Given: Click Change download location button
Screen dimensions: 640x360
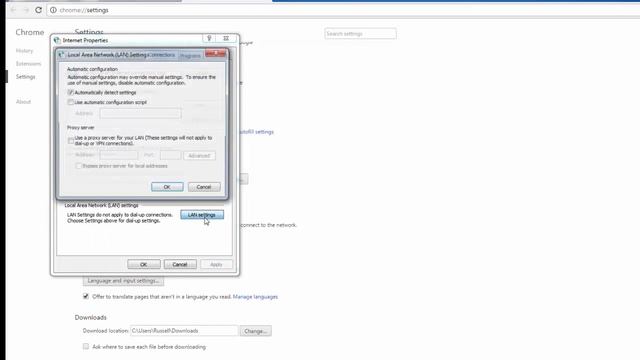Looking at the screenshot, I should click(256, 331).
